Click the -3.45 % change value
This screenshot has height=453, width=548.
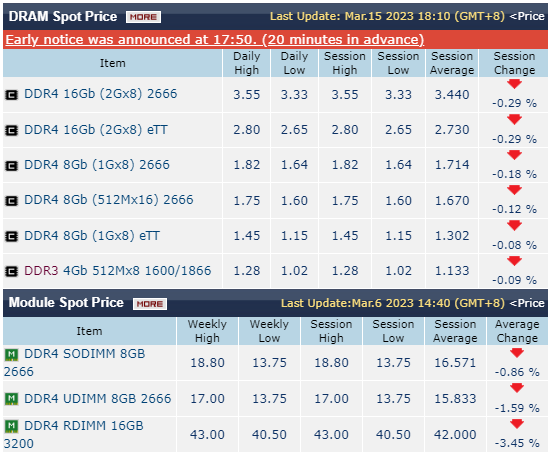point(517,443)
